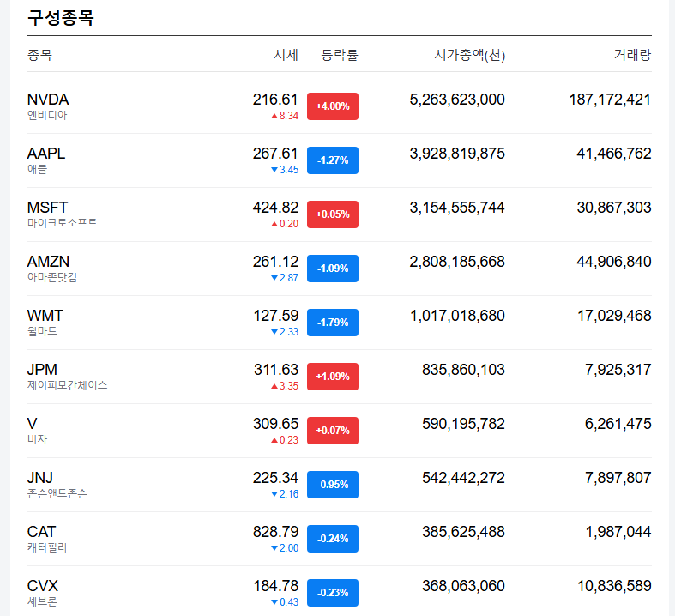Image resolution: width=675 pixels, height=616 pixels.
Task: Click AAPL volume 41,466,762
Action: pyautogui.click(x=614, y=154)
